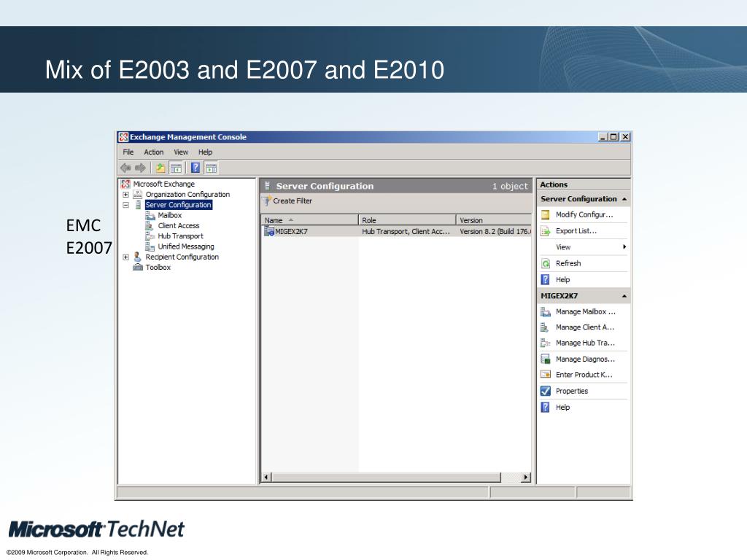747x560 pixels.
Task: Click the Back arrow toolbar icon
Action: [x=125, y=168]
